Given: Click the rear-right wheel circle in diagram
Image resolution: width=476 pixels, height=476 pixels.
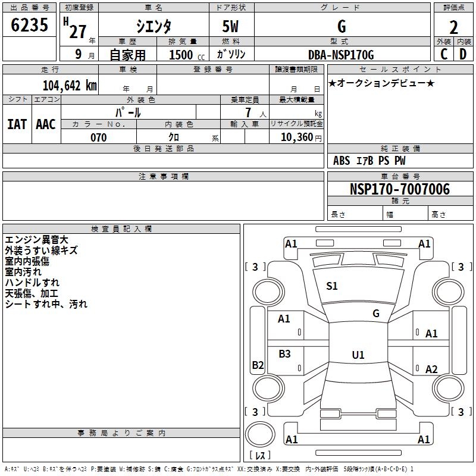Looking at the screenshot, I should [449, 388].
